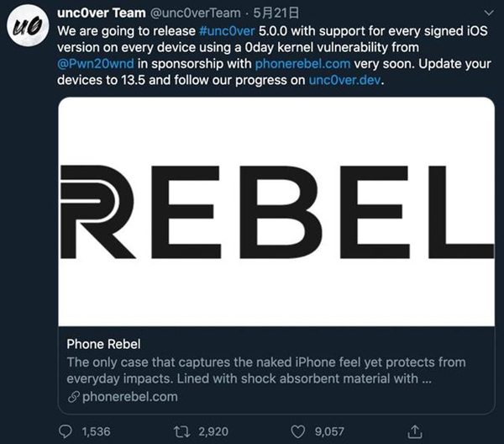Click the chain link icon in card footer
Image resolution: width=504 pixels, height=444 pixels.
point(73,397)
